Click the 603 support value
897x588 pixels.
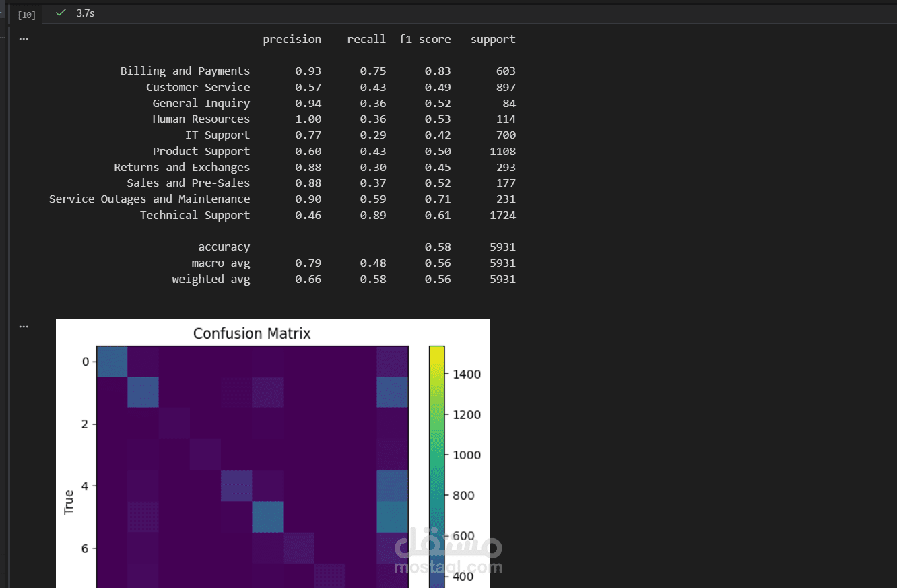506,71
